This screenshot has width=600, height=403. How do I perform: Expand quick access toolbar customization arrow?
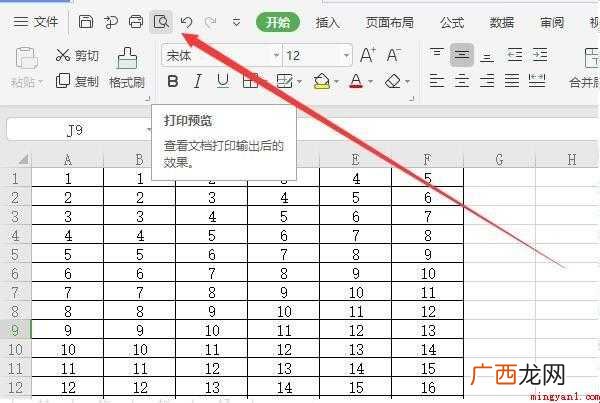pyautogui.click(x=236, y=22)
